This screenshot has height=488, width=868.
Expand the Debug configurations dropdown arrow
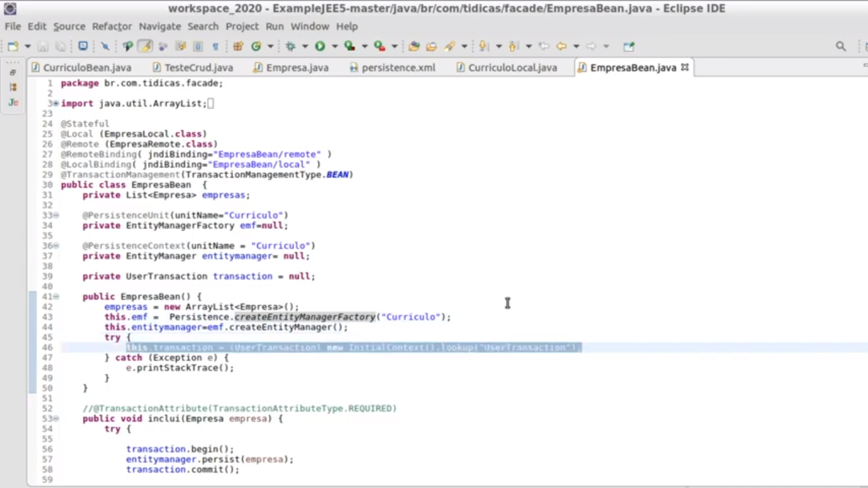click(305, 46)
